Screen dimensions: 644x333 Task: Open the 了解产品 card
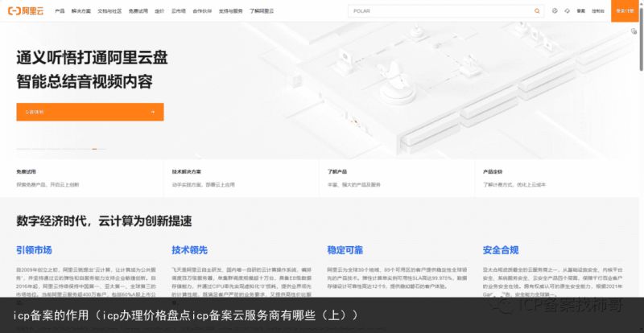coord(397,179)
